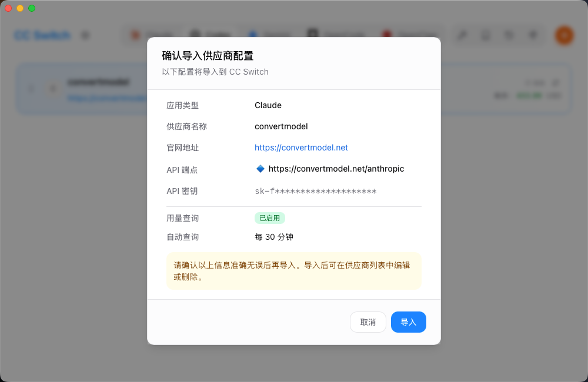This screenshot has width=588, height=382.
Task: Toggle the 已启用 usage query badge
Action: (x=270, y=217)
